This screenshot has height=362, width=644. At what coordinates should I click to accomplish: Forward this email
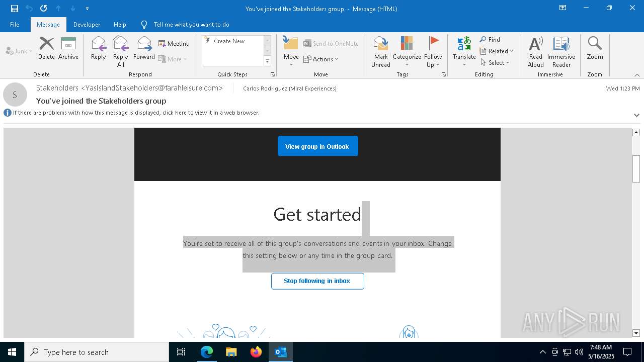tap(144, 48)
